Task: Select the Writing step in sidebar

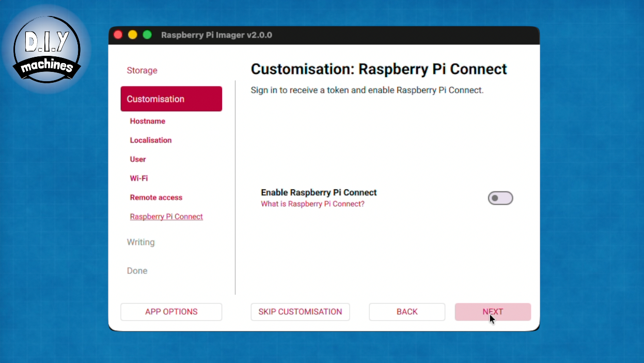Action: tap(140, 242)
